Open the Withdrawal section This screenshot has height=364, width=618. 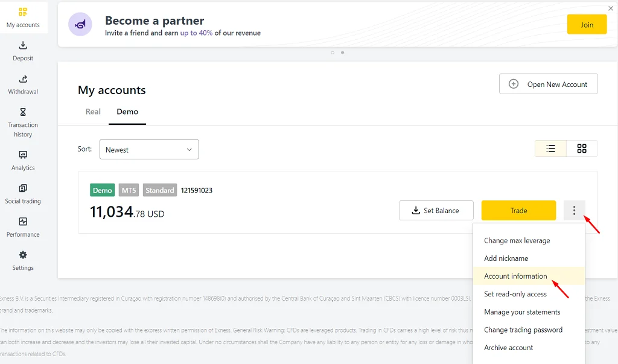coord(23,85)
